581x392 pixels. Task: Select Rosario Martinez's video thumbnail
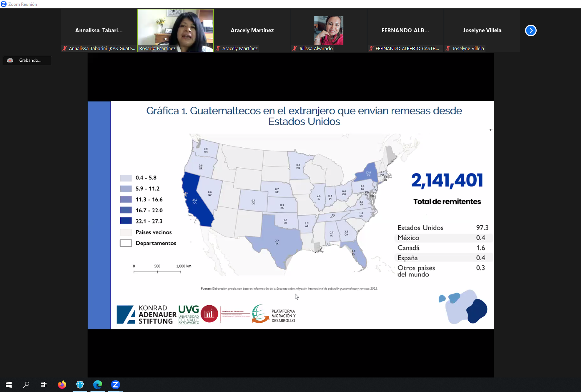pos(175,30)
